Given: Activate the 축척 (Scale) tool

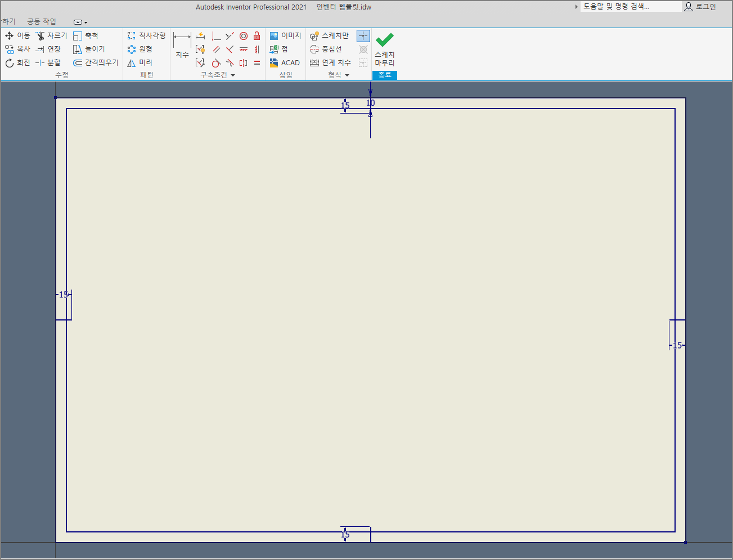Looking at the screenshot, I should point(86,35).
